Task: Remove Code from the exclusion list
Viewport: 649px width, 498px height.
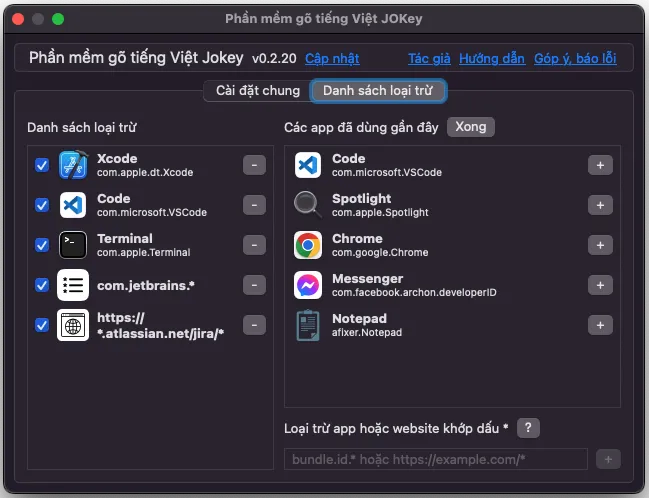Action: click(x=255, y=205)
